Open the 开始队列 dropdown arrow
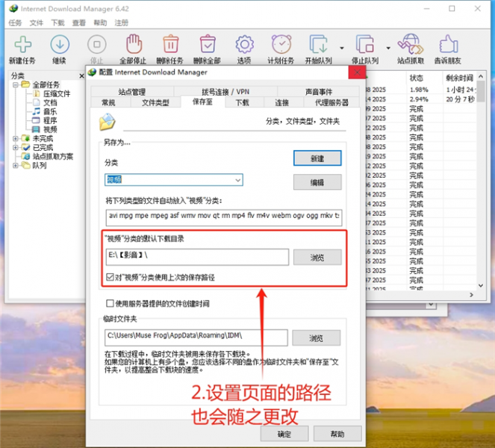 (342, 48)
